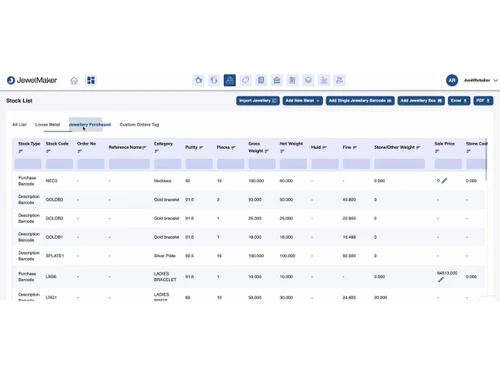Click sort icon beside Gross Weight header
The width and height of the screenshot is (500, 375).
coord(267,151)
